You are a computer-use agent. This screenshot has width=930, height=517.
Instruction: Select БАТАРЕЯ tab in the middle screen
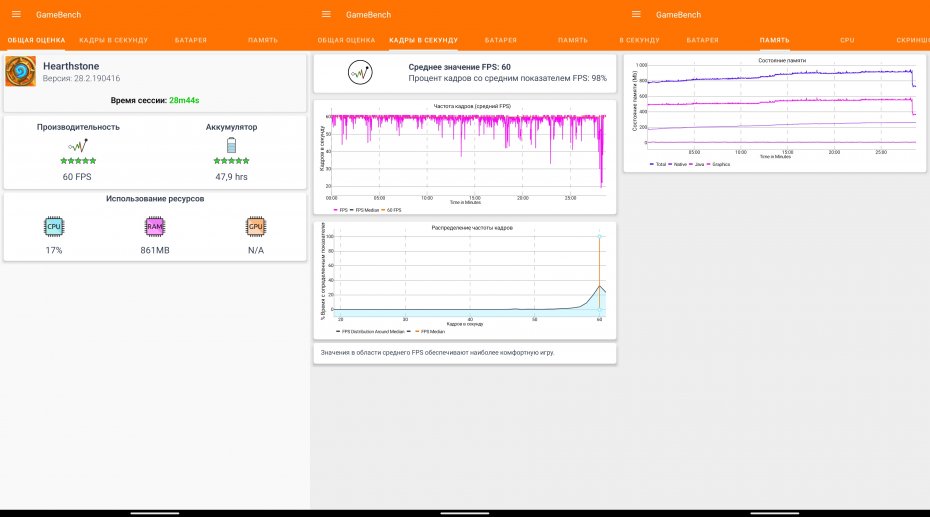pyautogui.click(x=500, y=40)
